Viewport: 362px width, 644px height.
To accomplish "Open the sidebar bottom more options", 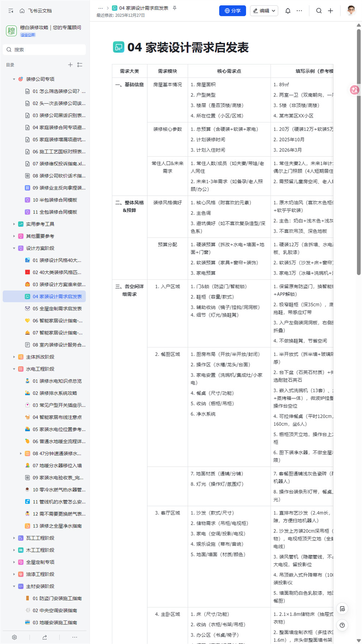I will [75, 637].
